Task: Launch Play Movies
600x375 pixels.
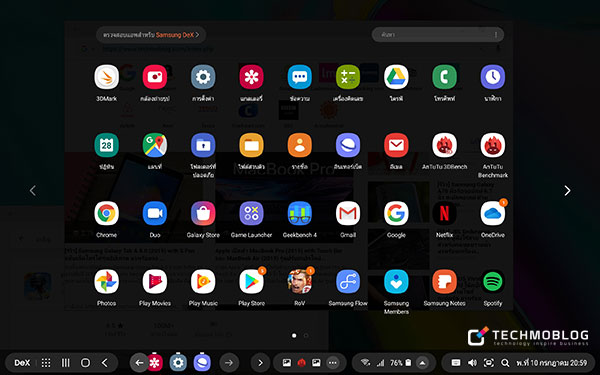Action: click(x=155, y=281)
